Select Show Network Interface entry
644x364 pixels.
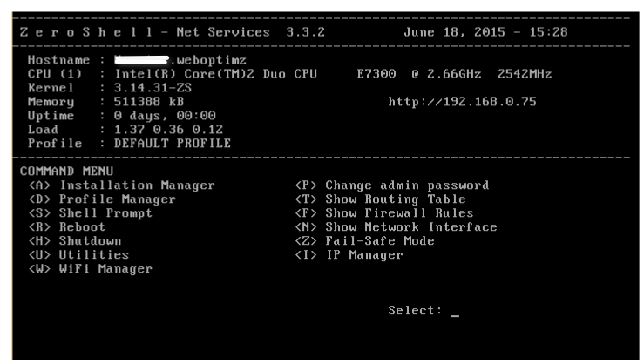tap(396, 227)
